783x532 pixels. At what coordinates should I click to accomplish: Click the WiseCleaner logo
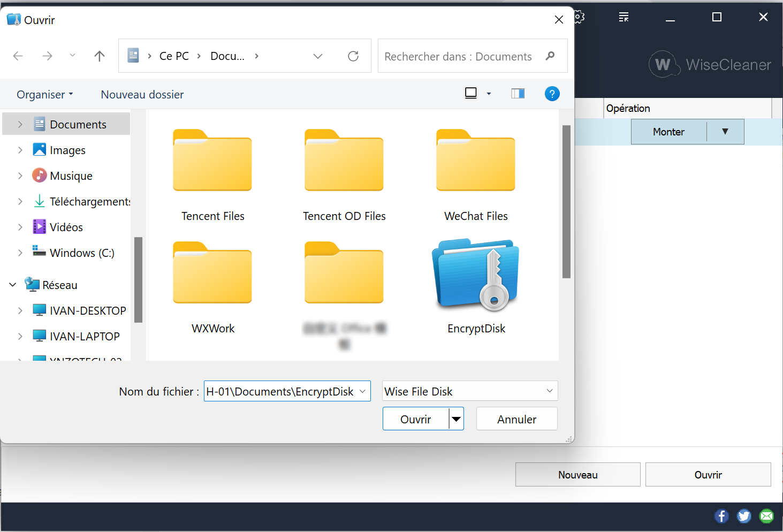(710, 65)
